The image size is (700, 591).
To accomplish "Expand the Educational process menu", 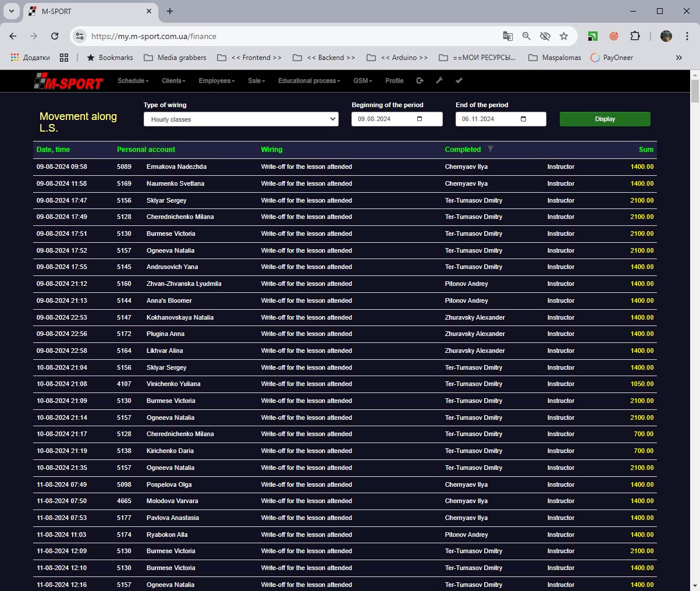I will 309,80.
